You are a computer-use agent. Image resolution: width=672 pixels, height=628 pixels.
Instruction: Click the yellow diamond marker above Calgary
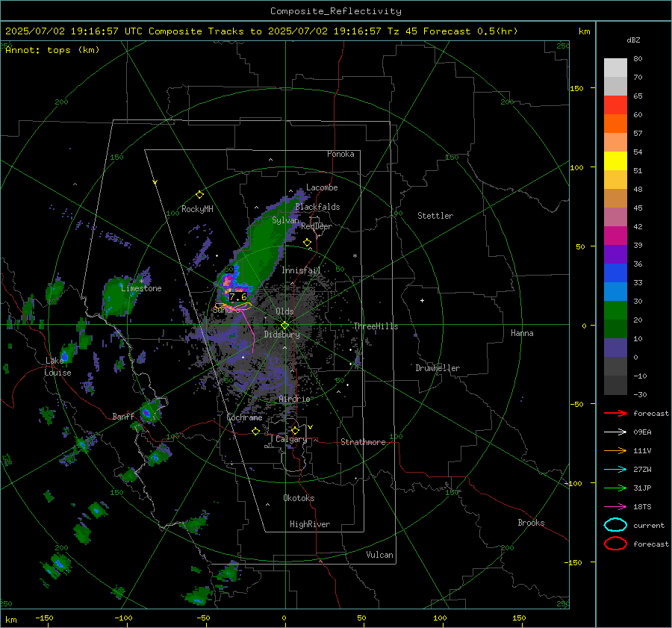pyautogui.click(x=295, y=430)
